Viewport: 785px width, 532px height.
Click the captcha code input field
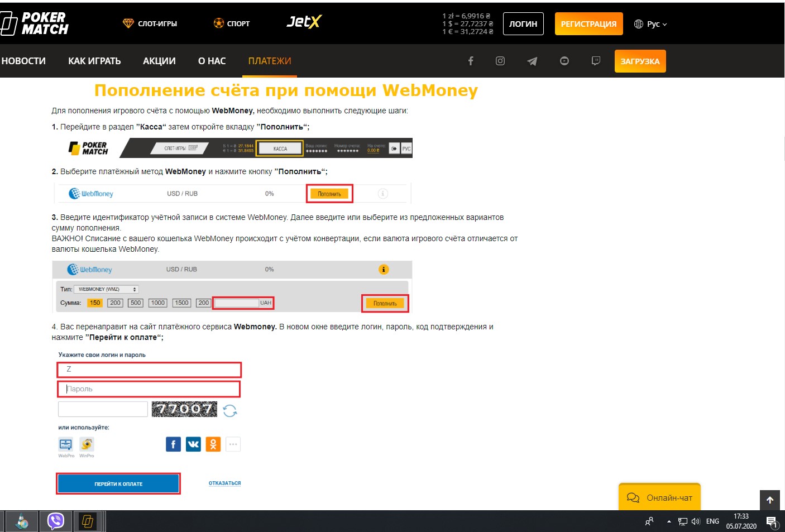tap(103, 409)
